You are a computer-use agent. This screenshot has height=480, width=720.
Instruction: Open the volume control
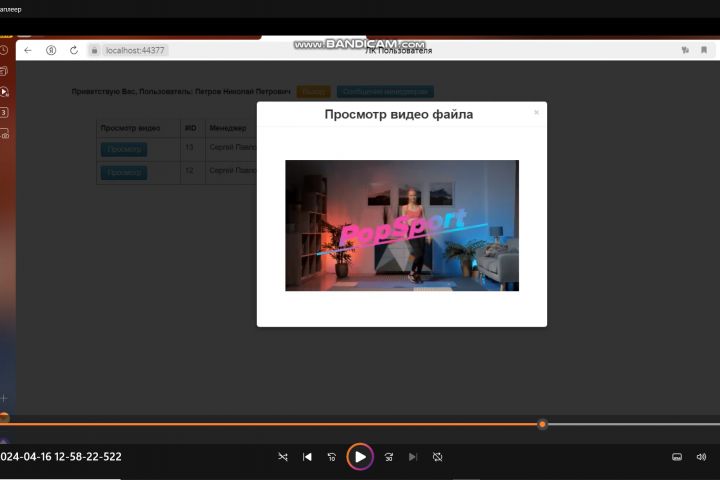(x=701, y=457)
